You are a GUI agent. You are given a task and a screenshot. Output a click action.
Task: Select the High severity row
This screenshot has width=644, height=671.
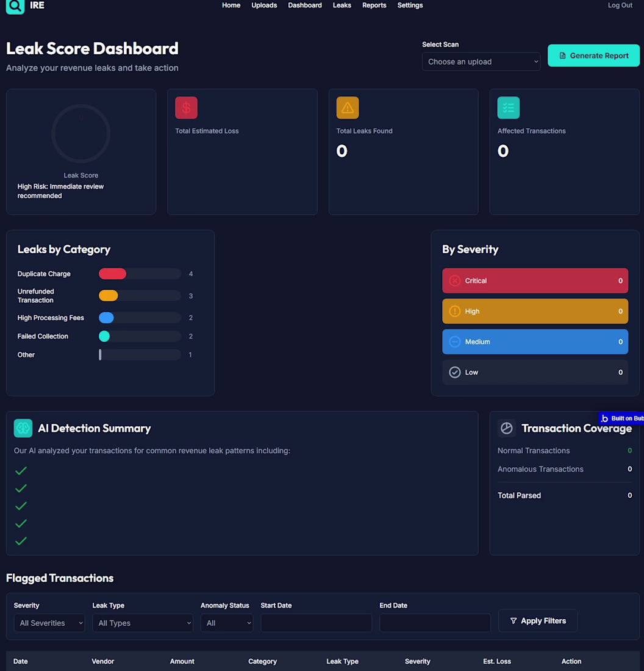[x=535, y=311]
